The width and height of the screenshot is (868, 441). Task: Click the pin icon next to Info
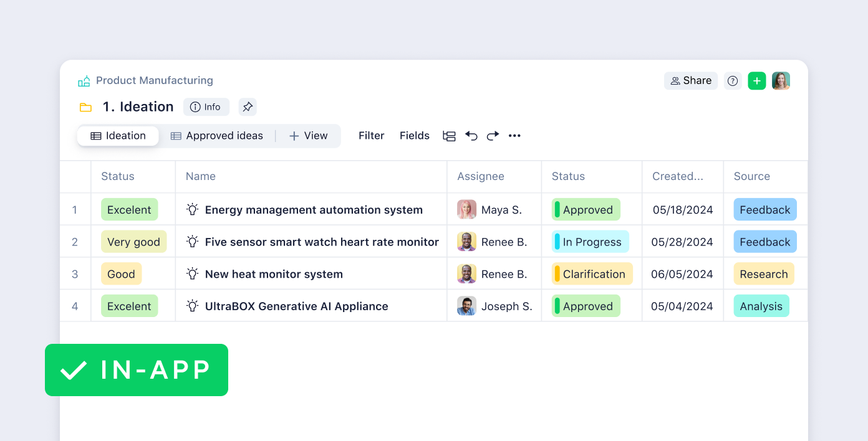tap(248, 107)
